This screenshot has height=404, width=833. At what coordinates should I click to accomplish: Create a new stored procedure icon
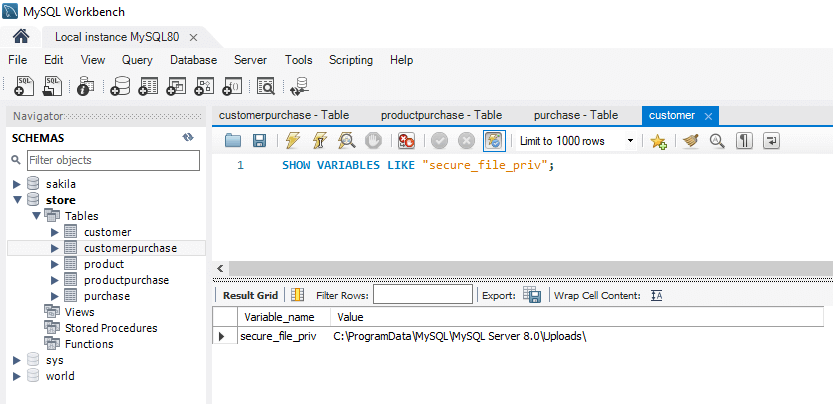coord(205,86)
